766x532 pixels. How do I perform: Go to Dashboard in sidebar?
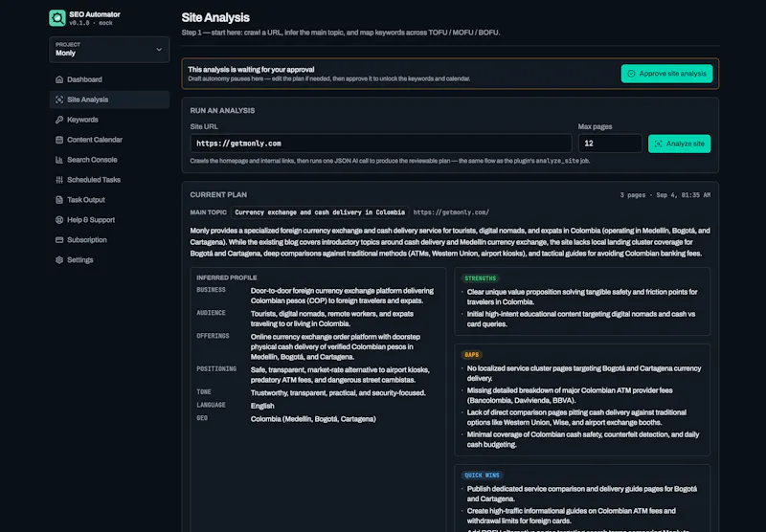(109, 79)
